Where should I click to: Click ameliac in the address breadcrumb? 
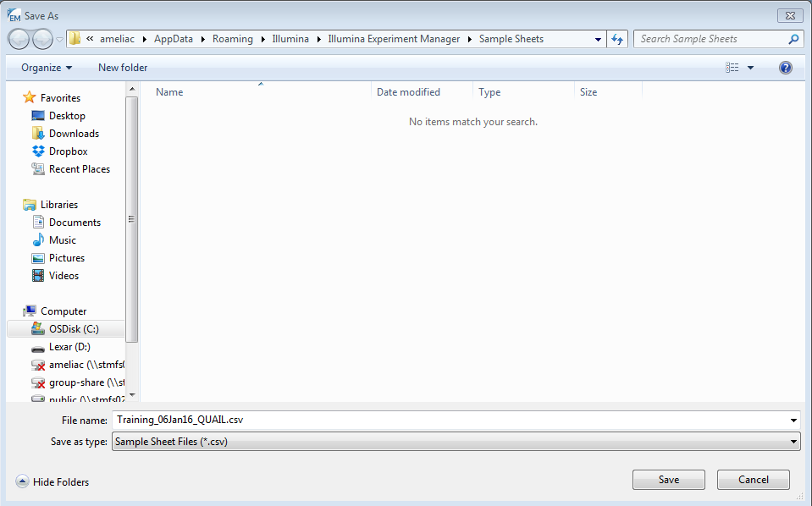(117, 39)
